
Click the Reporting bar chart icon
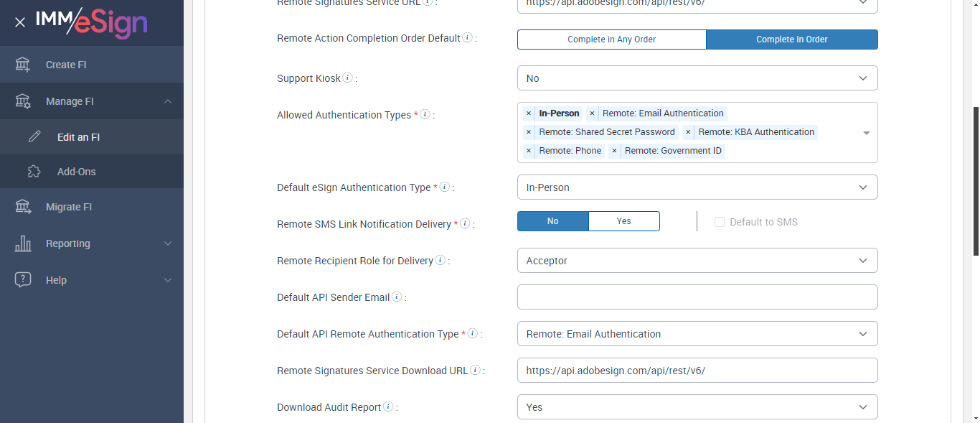[23, 243]
